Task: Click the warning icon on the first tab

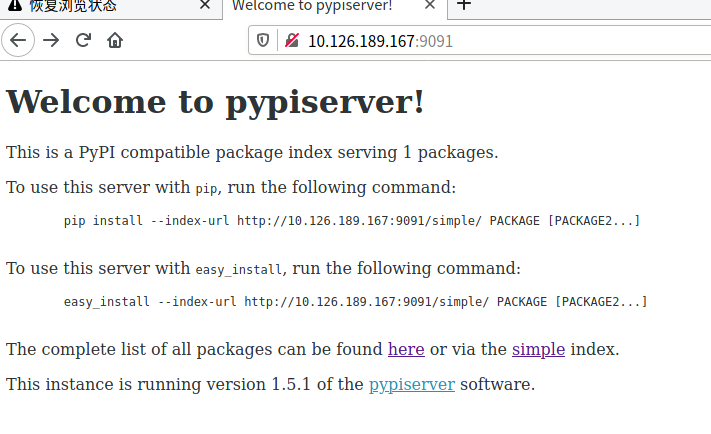Action: click(15, 5)
